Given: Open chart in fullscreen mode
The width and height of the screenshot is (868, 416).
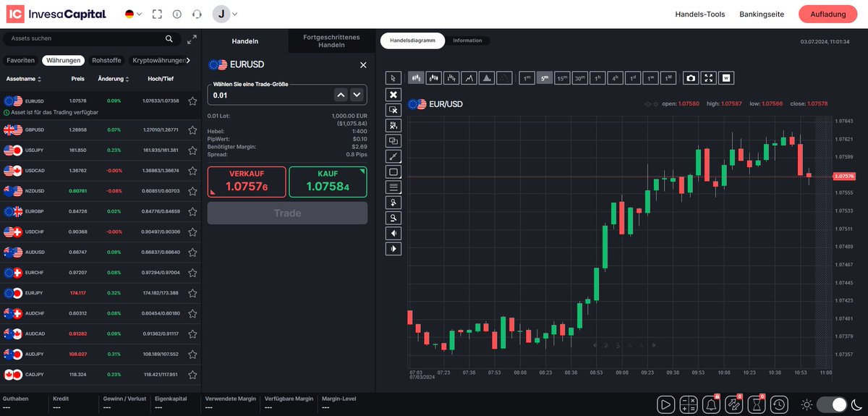Looking at the screenshot, I should coord(709,78).
